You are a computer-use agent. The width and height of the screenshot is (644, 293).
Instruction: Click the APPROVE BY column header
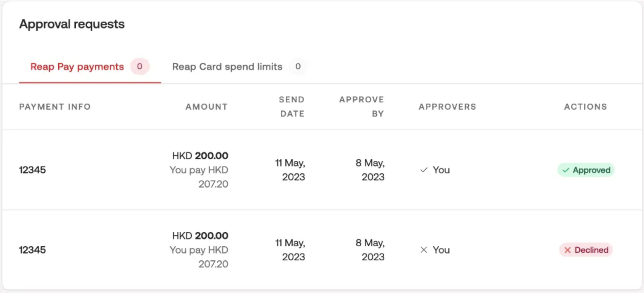362,107
